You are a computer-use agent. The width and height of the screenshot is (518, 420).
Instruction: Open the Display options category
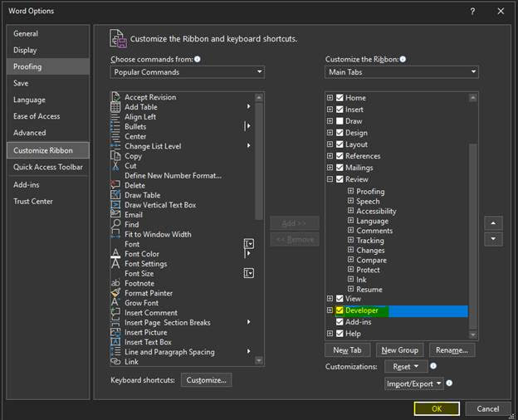tap(48, 51)
